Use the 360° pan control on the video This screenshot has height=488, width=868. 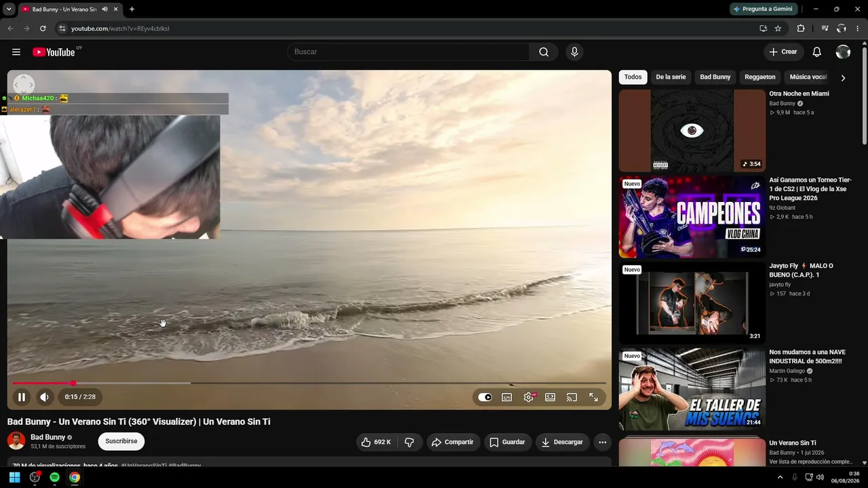(24, 84)
